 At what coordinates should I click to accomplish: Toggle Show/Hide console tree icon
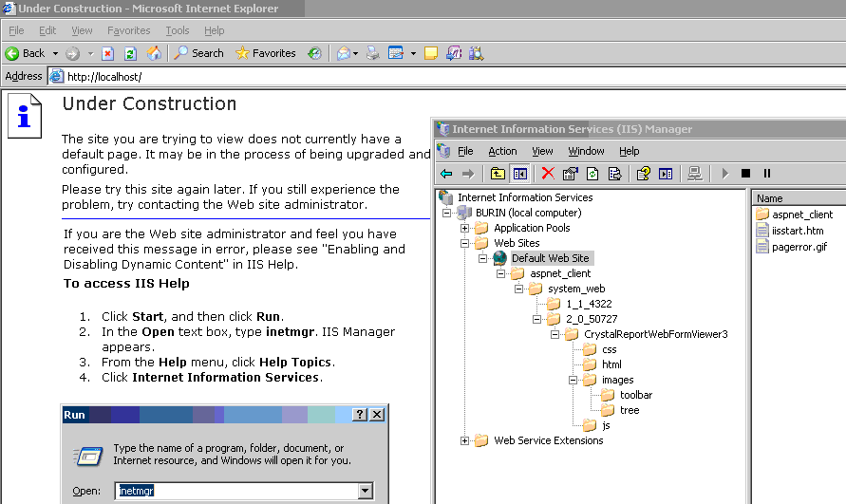point(520,174)
